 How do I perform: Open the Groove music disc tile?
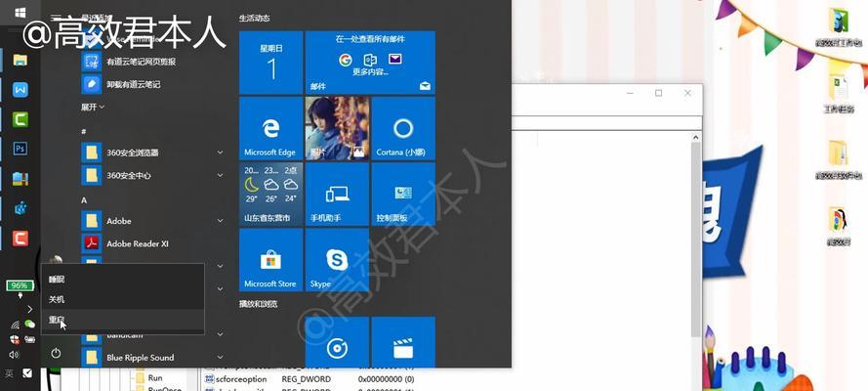[337, 342]
